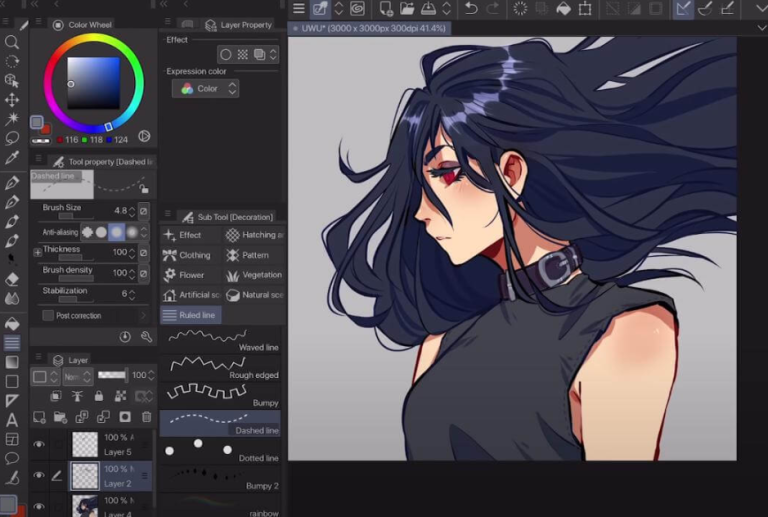Screen dimensions: 768x517
Task: Open the Layer Property tab
Action: pyautogui.click(x=238, y=24)
